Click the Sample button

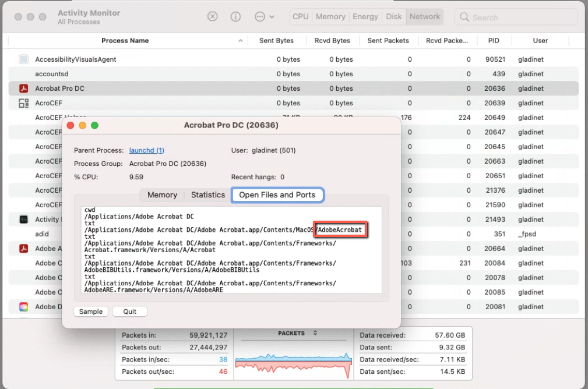point(91,312)
